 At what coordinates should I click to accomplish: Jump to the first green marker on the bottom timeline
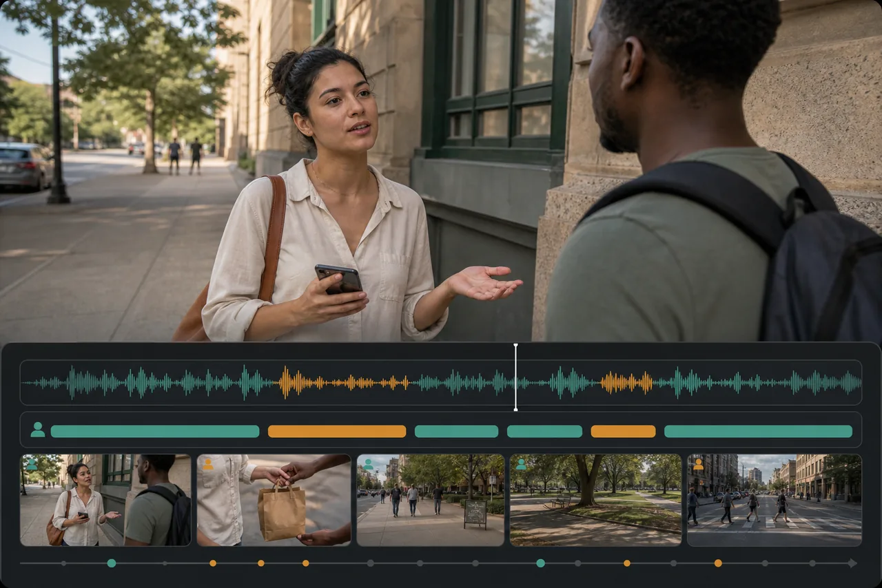coord(112,563)
